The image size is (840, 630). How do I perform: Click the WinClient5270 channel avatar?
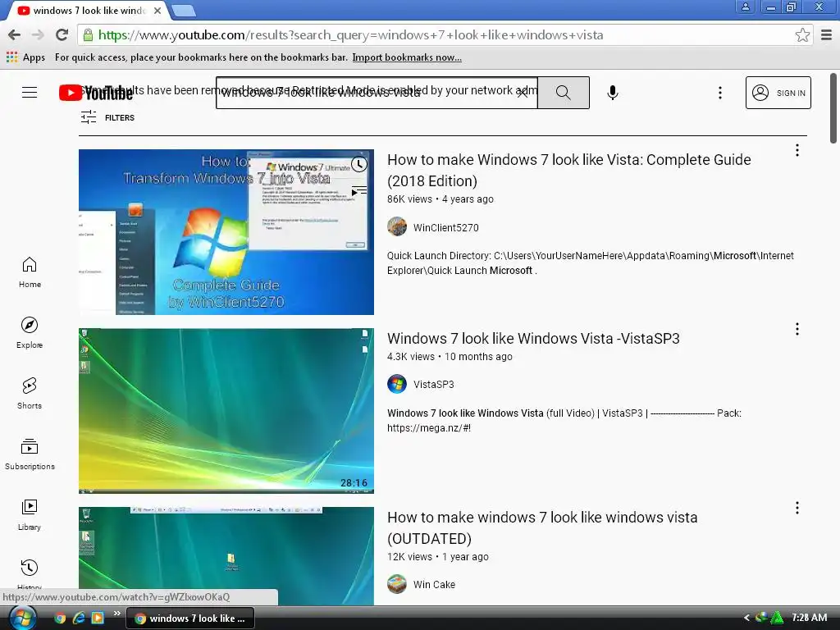[x=397, y=226]
